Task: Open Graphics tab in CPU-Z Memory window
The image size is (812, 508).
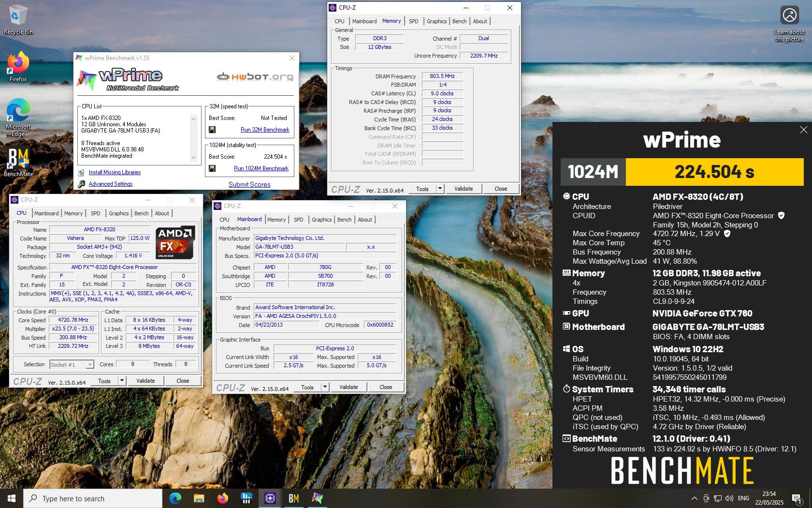Action: [x=436, y=21]
